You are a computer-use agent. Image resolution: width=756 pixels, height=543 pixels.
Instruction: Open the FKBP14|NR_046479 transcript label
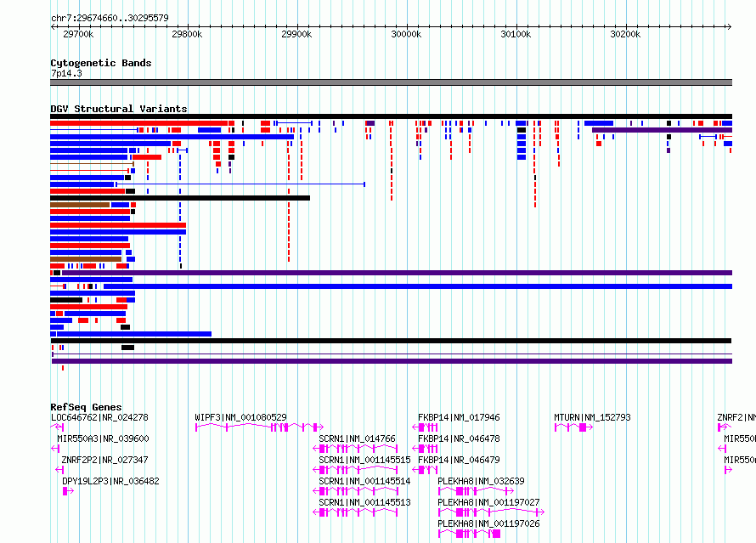[459, 460]
